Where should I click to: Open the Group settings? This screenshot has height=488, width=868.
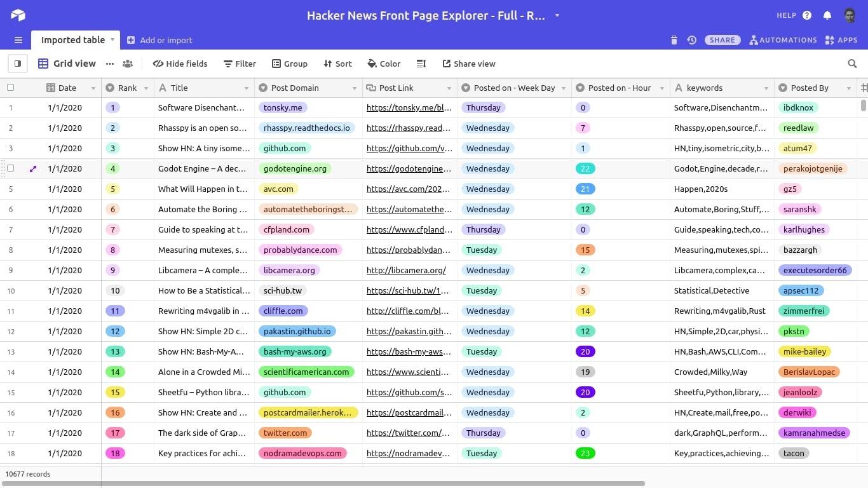290,64
